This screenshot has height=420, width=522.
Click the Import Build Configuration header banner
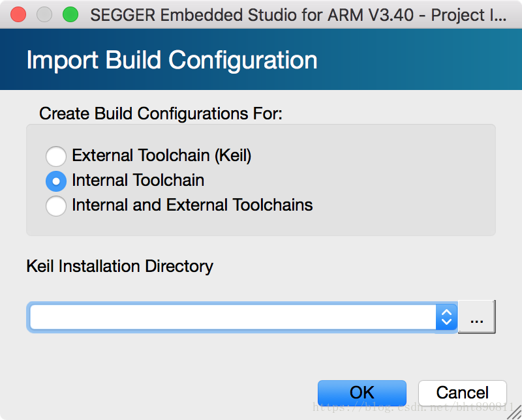point(261,59)
